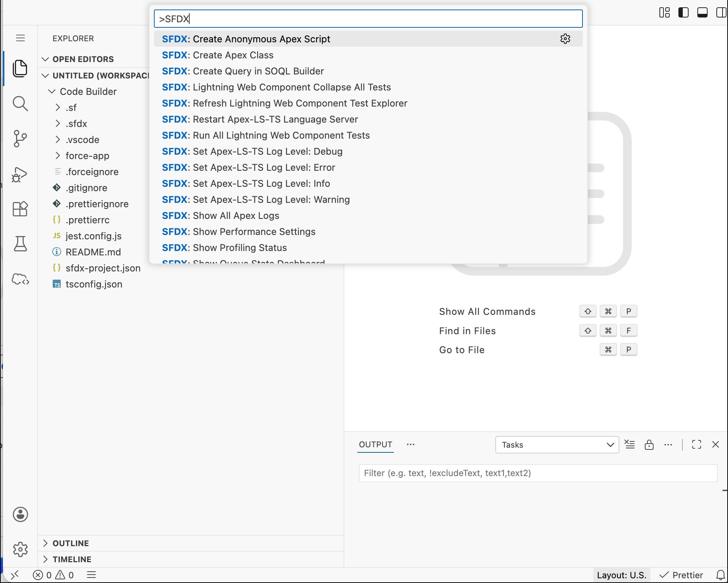Maximize the output panel size
This screenshot has width=728, height=583.
pyautogui.click(x=697, y=444)
